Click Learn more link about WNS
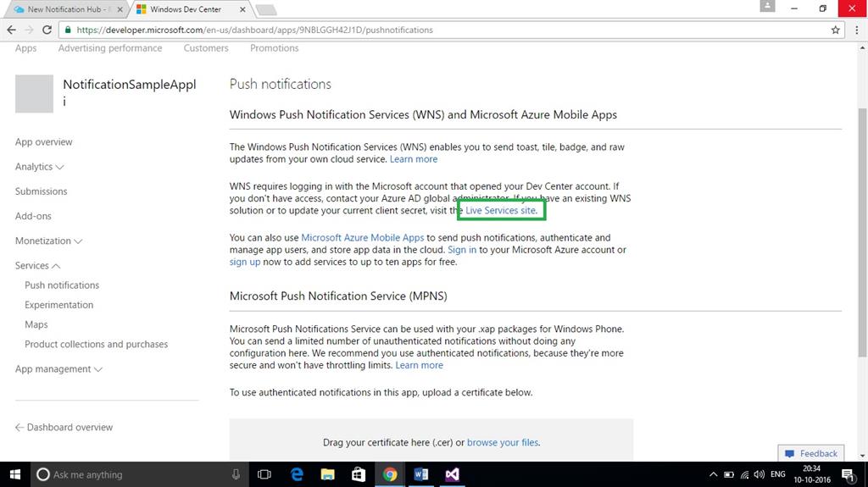 pyautogui.click(x=414, y=159)
